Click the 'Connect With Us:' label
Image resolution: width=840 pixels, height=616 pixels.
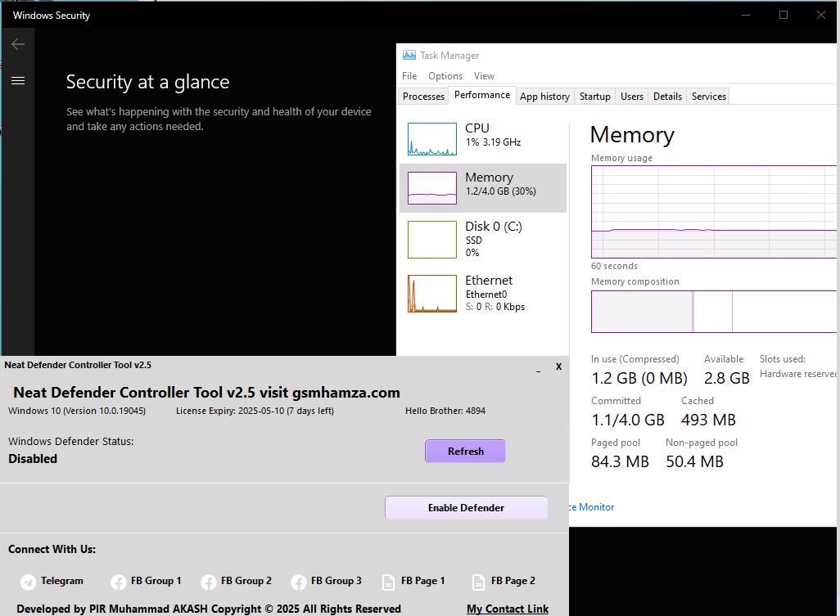pyautogui.click(x=52, y=549)
